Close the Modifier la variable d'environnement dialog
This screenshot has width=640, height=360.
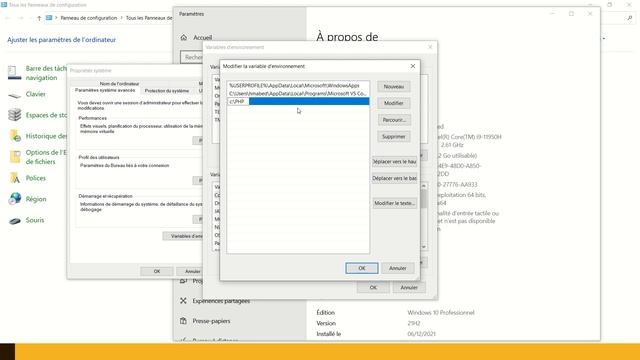pos(413,66)
